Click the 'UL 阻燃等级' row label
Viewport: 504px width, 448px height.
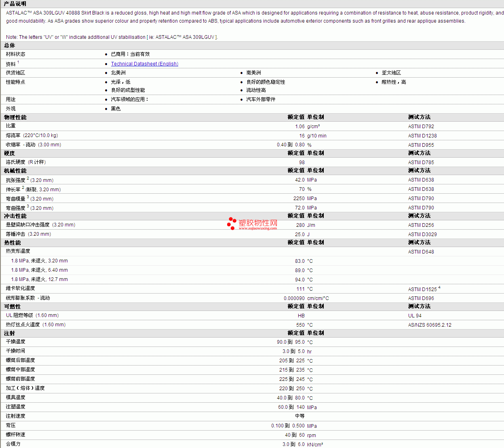click(x=19, y=315)
